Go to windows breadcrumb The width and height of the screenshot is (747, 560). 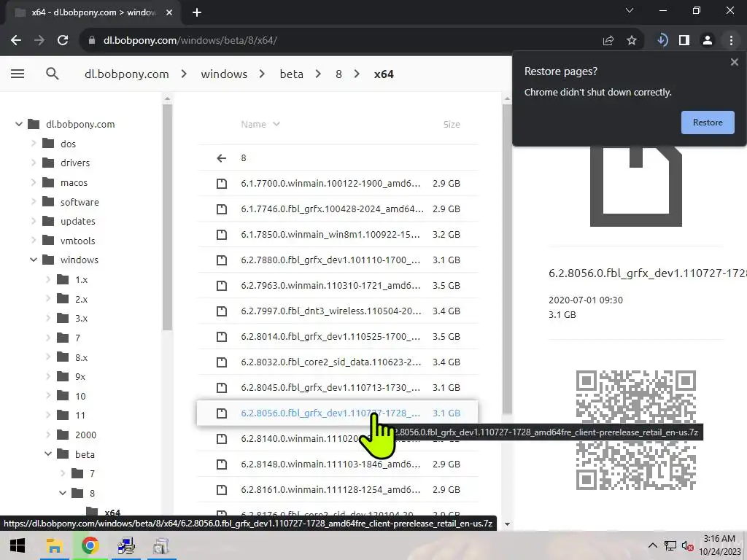pyautogui.click(x=224, y=74)
